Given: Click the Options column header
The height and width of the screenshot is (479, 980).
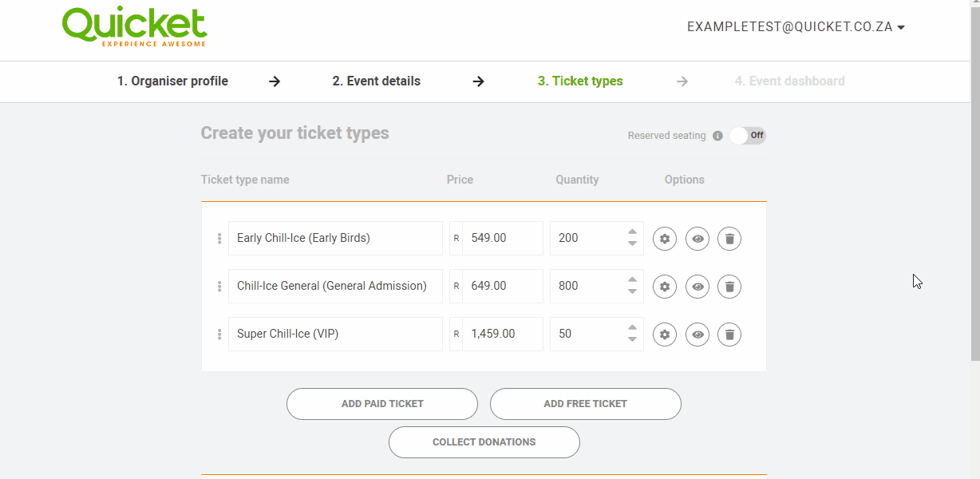Looking at the screenshot, I should (x=685, y=180).
